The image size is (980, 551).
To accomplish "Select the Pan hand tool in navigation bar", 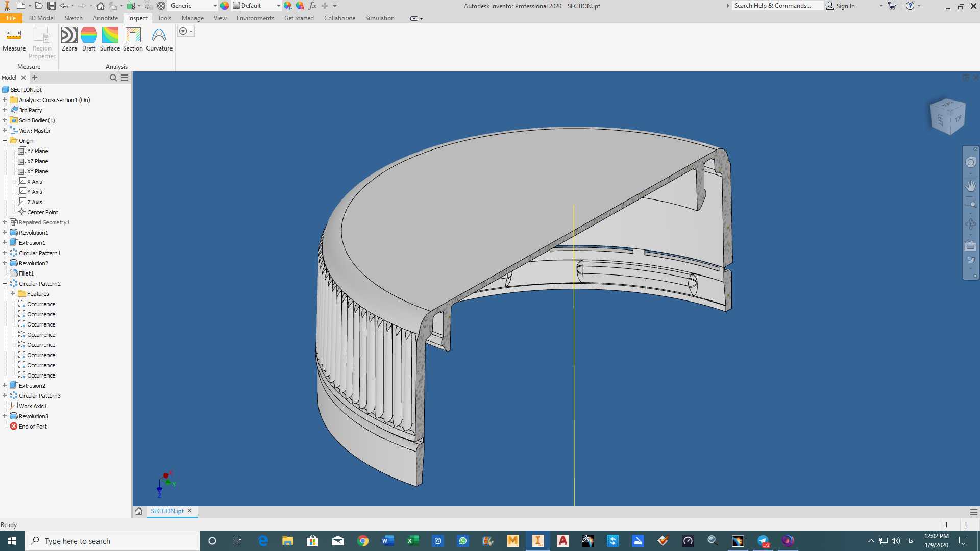I will (x=971, y=186).
